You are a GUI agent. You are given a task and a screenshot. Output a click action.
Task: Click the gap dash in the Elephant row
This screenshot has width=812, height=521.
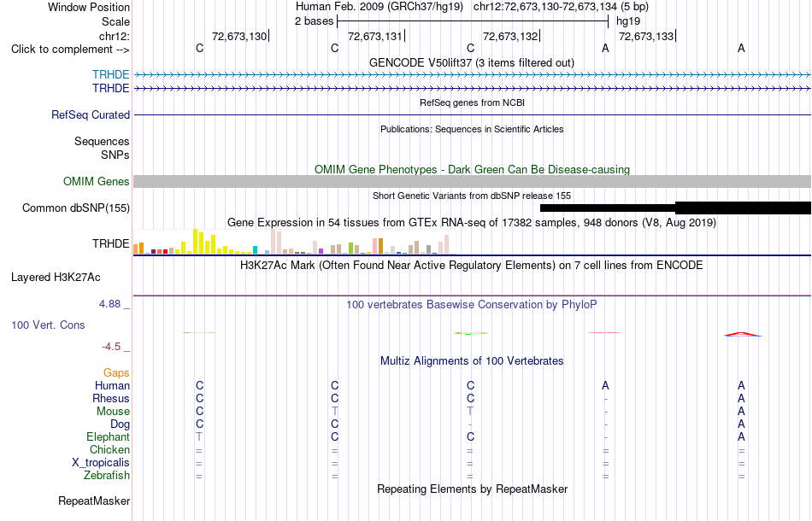[605, 436]
